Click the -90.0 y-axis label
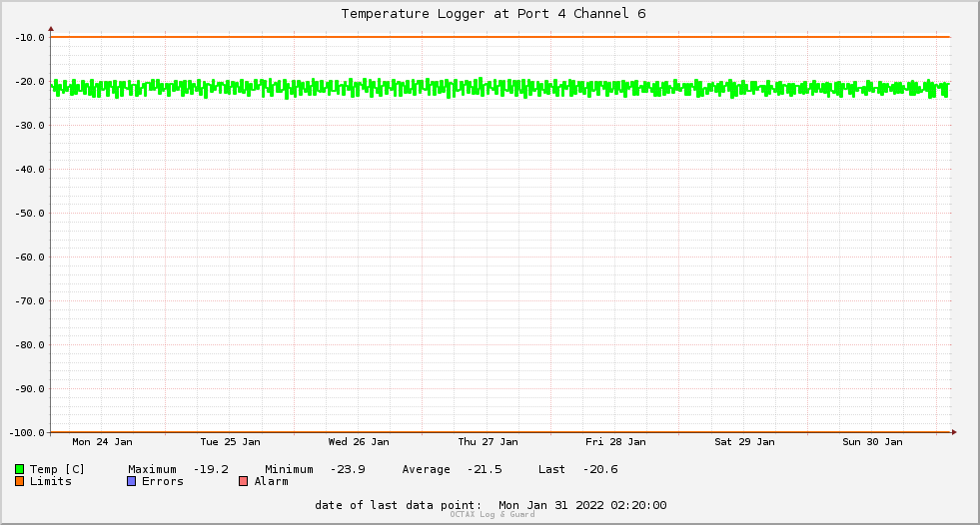Screen dimensions: 980x525 (x=30, y=389)
